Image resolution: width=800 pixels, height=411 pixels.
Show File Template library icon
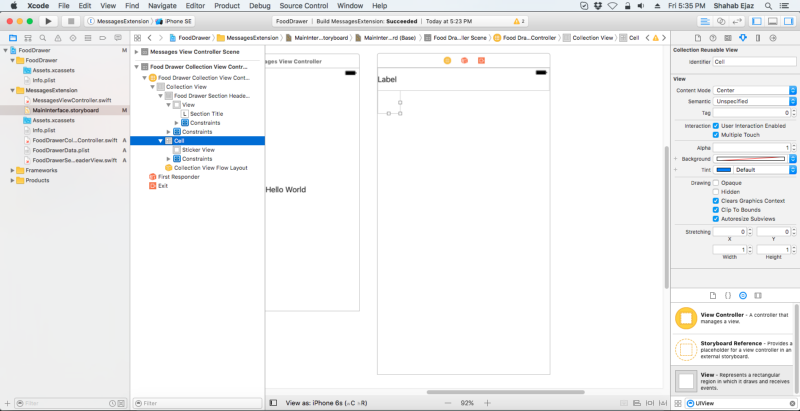[x=713, y=296]
